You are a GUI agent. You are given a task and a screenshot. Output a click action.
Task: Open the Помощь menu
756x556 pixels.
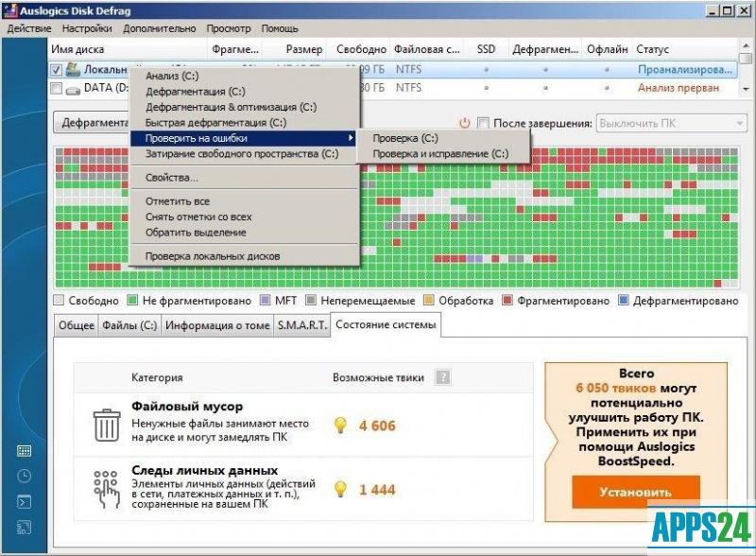pyautogui.click(x=280, y=28)
